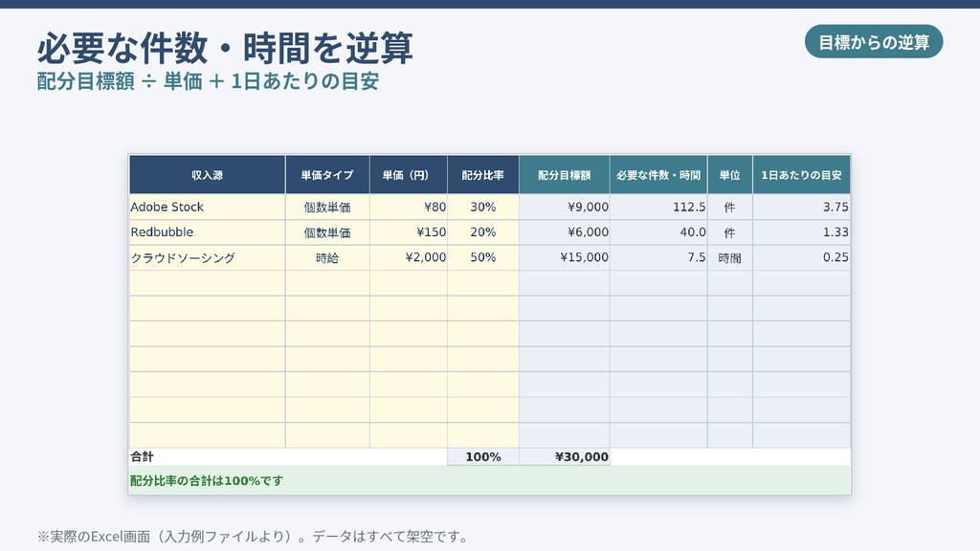Select the 配分目標額 column header
The width and height of the screenshot is (980, 551).
coord(565,175)
